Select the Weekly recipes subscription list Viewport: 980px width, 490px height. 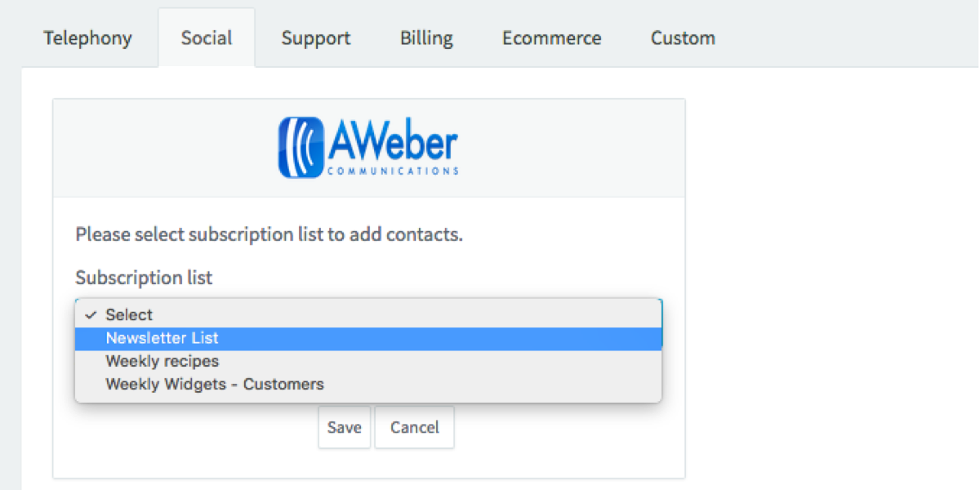pyautogui.click(x=162, y=361)
